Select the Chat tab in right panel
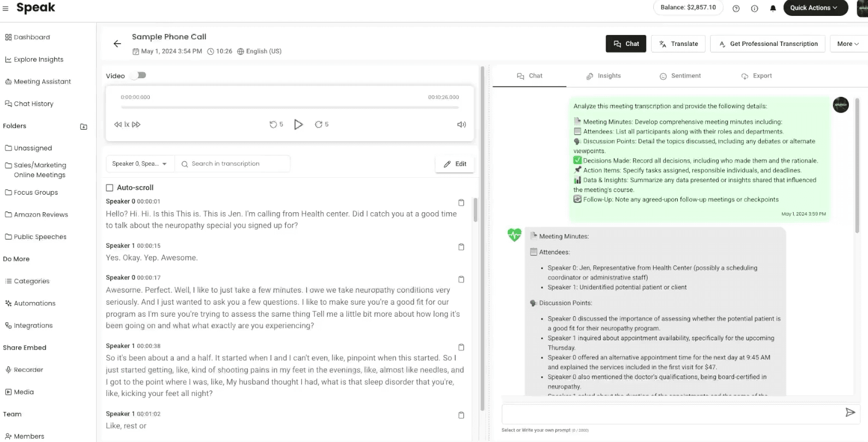 coord(530,76)
